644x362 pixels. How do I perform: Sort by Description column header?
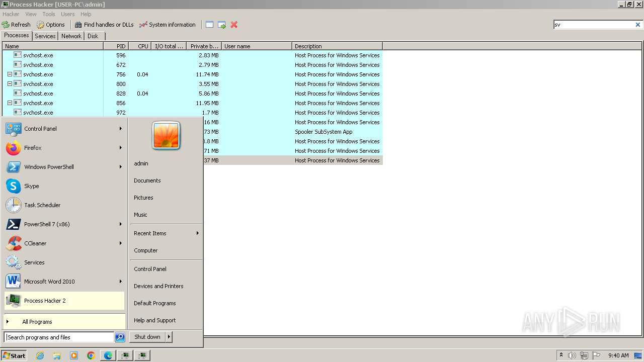pyautogui.click(x=337, y=46)
